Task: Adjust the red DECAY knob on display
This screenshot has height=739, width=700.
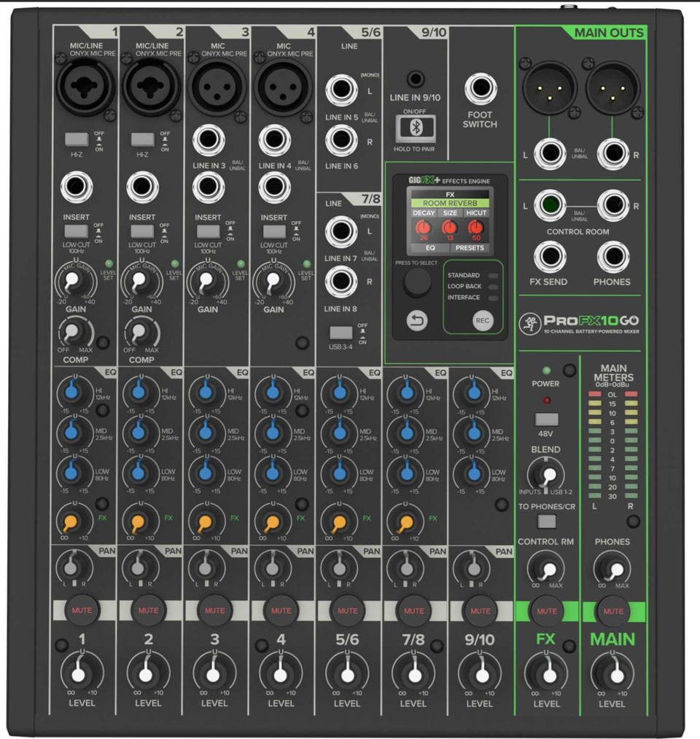Action: click(424, 228)
